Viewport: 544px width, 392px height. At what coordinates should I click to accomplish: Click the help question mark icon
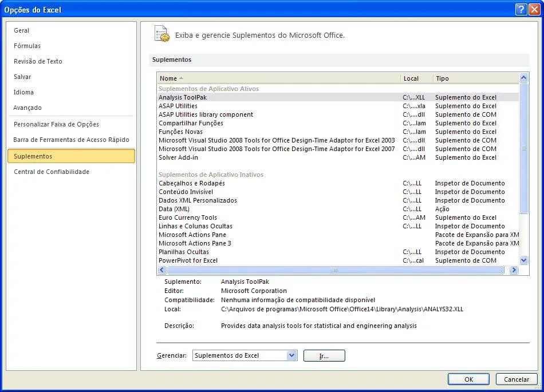pos(521,9)
